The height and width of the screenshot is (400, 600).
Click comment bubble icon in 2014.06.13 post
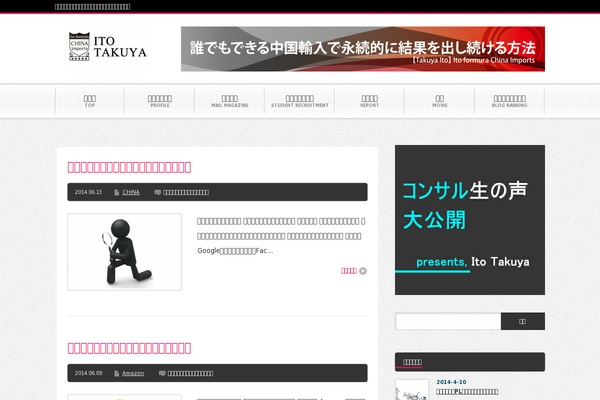click(158, 192)
